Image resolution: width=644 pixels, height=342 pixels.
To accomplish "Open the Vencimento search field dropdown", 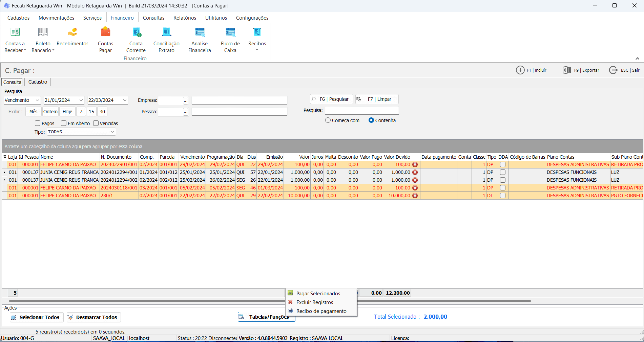I will (x=37, y=100).
